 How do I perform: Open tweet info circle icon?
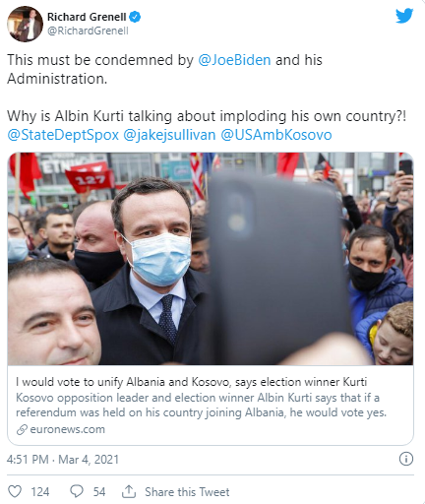point(406,459)
